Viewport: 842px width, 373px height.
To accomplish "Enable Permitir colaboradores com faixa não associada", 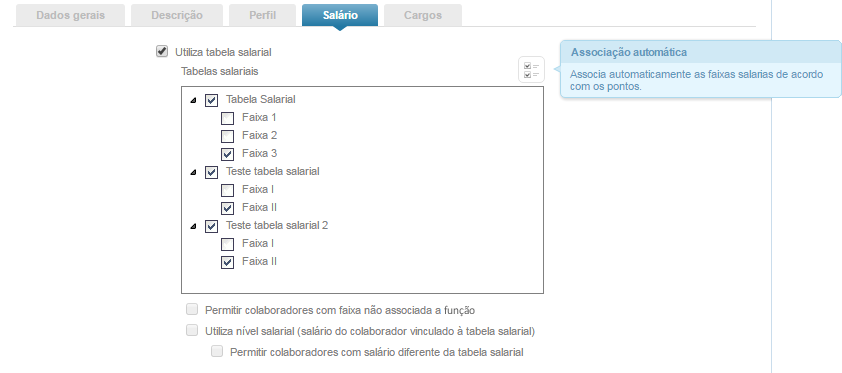I will (x=192, y=309).
